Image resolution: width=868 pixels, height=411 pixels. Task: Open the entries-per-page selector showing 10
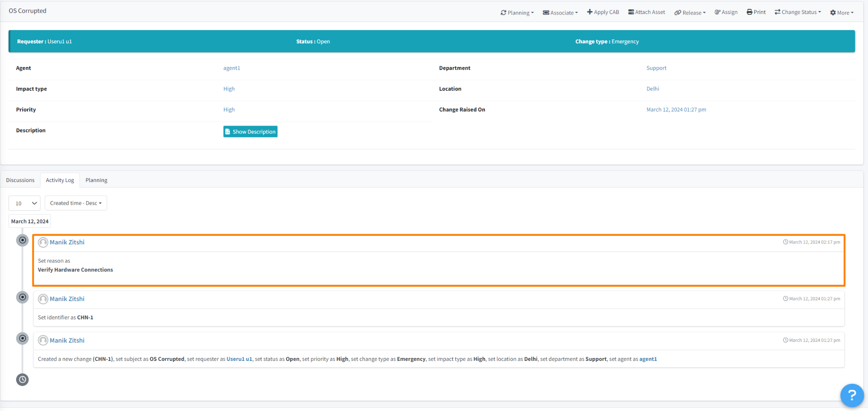coord(25,203)
